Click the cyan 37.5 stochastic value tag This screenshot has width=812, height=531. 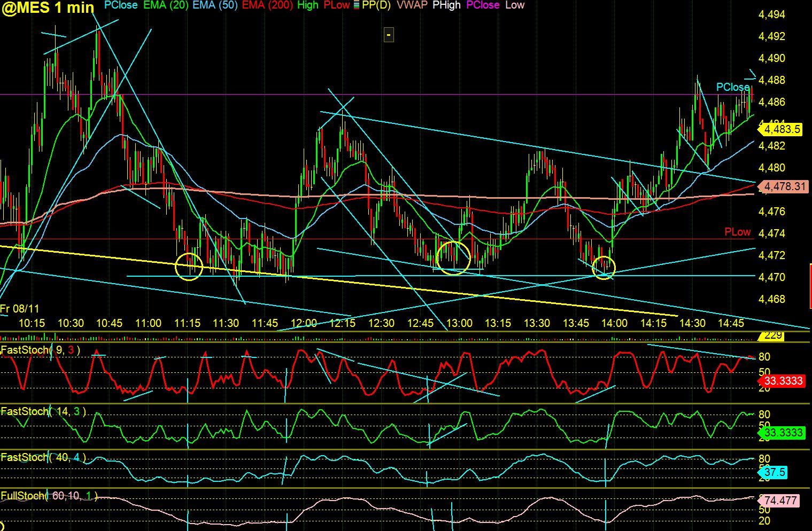tap(774, 472)
